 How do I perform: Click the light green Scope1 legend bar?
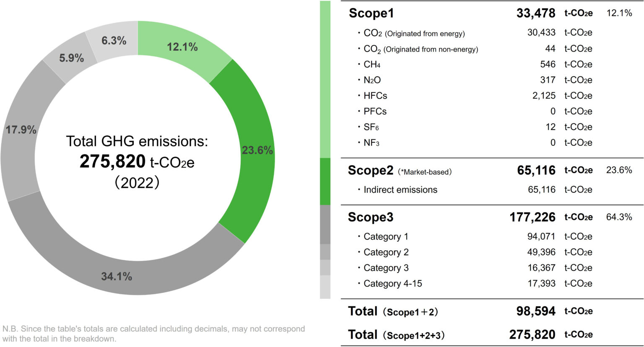tap(325, 80)
